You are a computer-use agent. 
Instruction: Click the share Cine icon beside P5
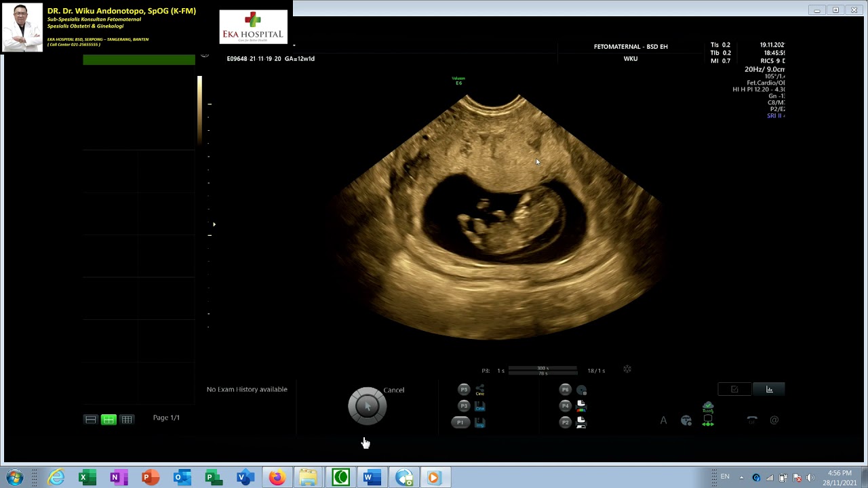479,390
